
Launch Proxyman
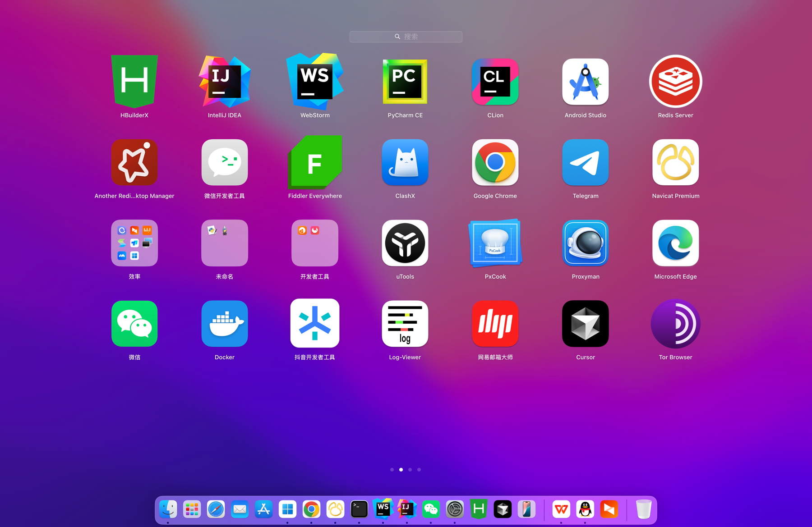coord(586,243)
